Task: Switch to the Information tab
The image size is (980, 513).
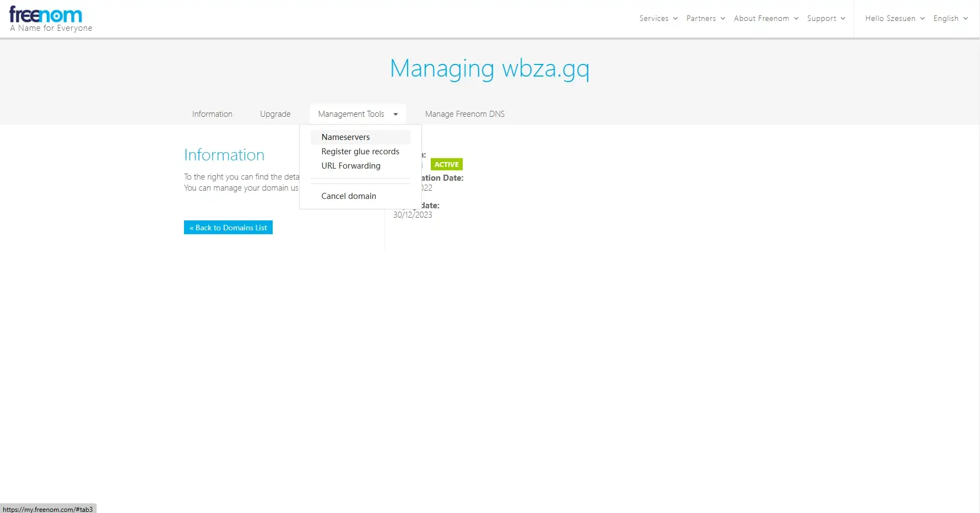Action: [212, 114]
